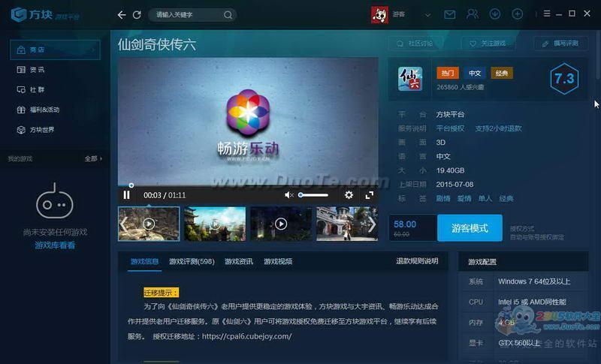Open 福利&活动 in sidebar
The width and height of the screenshot is (601, 364).
[x=38, y=110]
